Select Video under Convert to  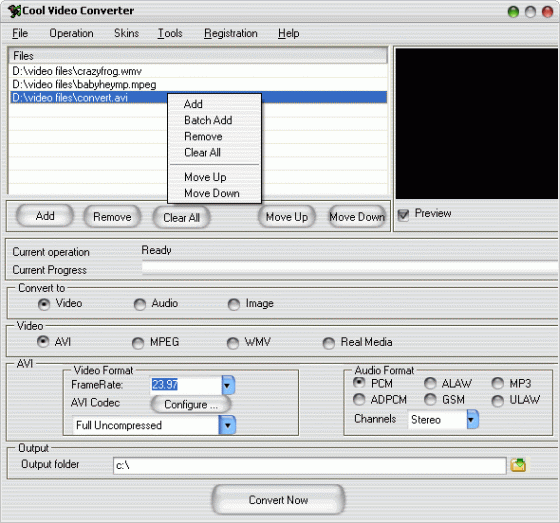click(x=44, y=304)
